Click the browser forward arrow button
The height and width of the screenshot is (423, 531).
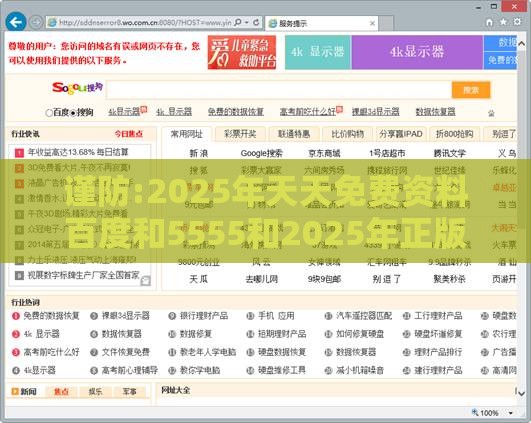click(36, 23)
